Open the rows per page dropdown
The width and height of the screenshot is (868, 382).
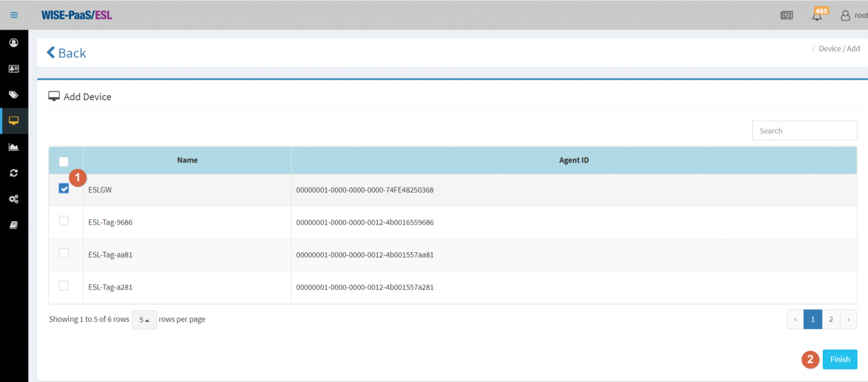[144, 319]
